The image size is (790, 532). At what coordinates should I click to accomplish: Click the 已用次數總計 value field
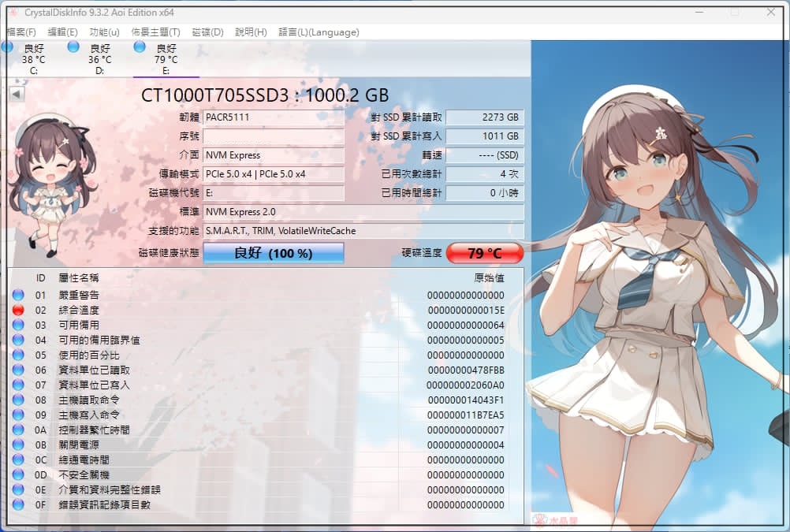pos(485,174)
